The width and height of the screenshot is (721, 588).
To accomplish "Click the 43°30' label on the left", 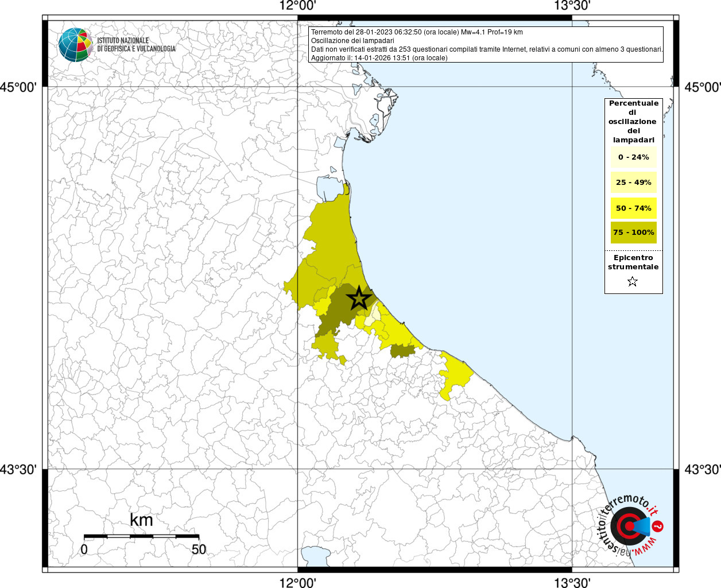I will (x=19, y=470).
